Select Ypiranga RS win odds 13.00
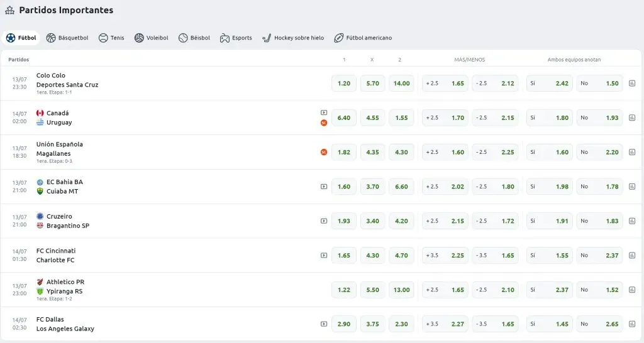Viewport: 644px width, 343px height. [x=401, y=290]
